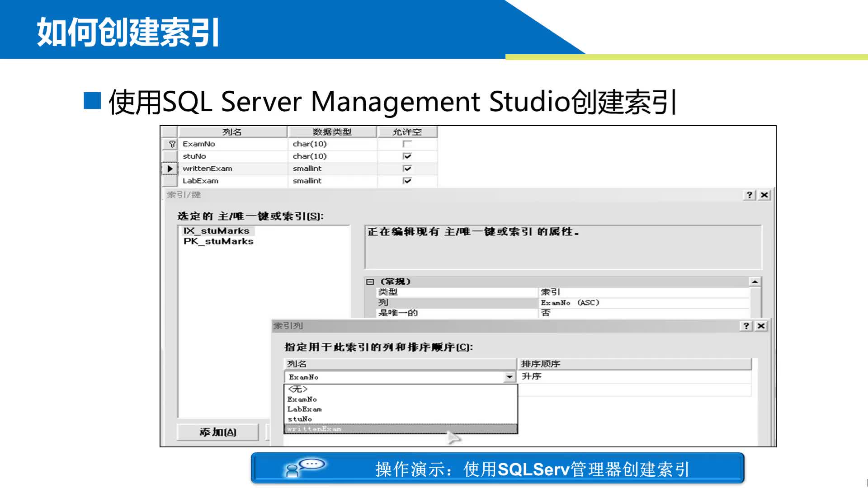Click the 升序 sort order cell
This screenshot has width=868, height=488.
(x=635, y=377)
